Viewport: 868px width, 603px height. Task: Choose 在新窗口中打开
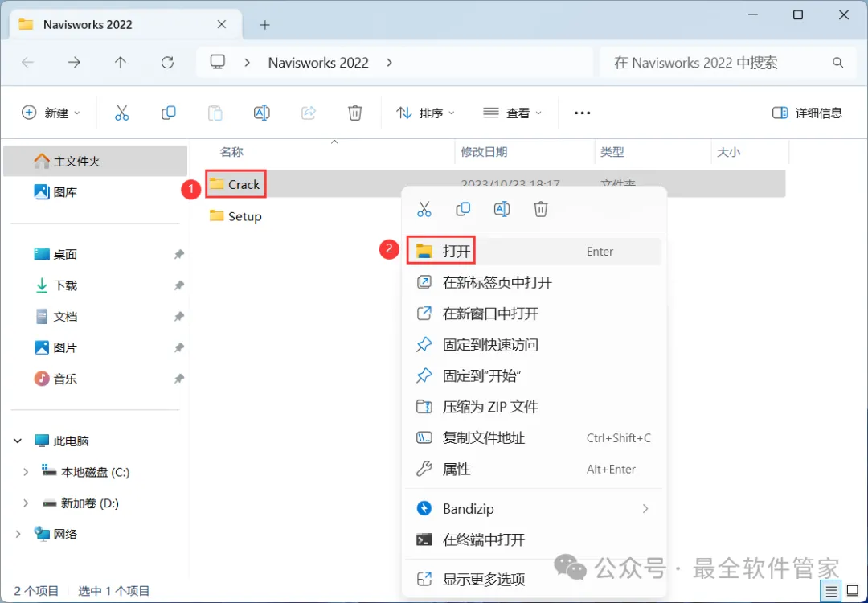pos(534,314)
